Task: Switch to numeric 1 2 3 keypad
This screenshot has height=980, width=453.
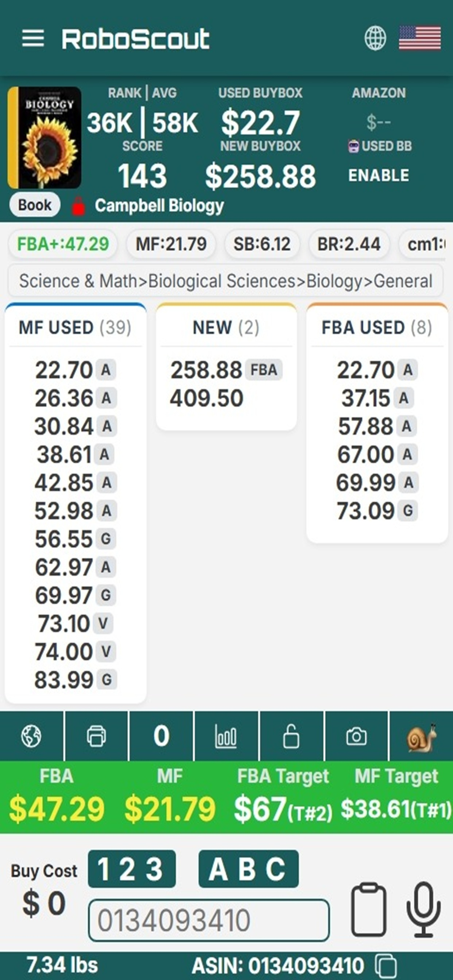Action: pos(132,869)
